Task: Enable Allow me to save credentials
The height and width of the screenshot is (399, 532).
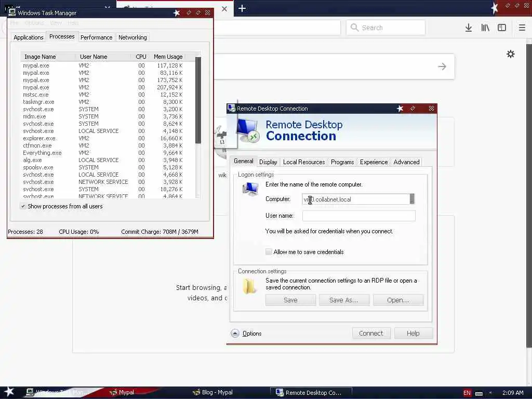Action: [x=269, y=252]
